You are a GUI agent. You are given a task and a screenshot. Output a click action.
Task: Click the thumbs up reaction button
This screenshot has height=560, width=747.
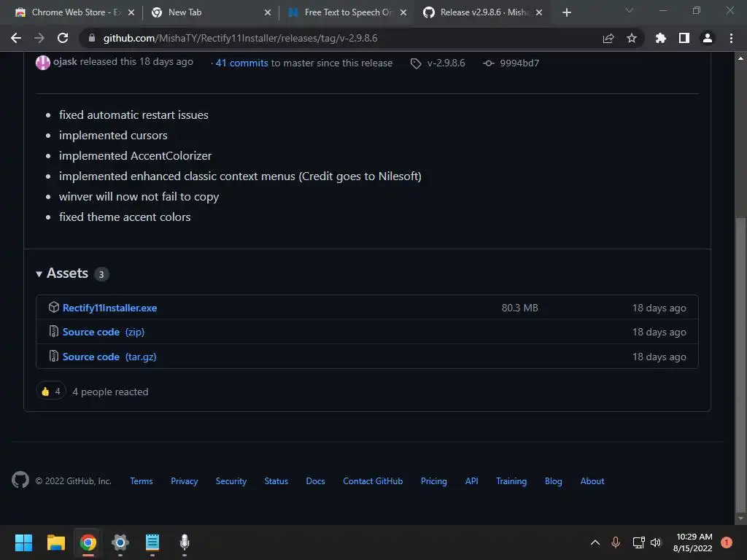51,392
